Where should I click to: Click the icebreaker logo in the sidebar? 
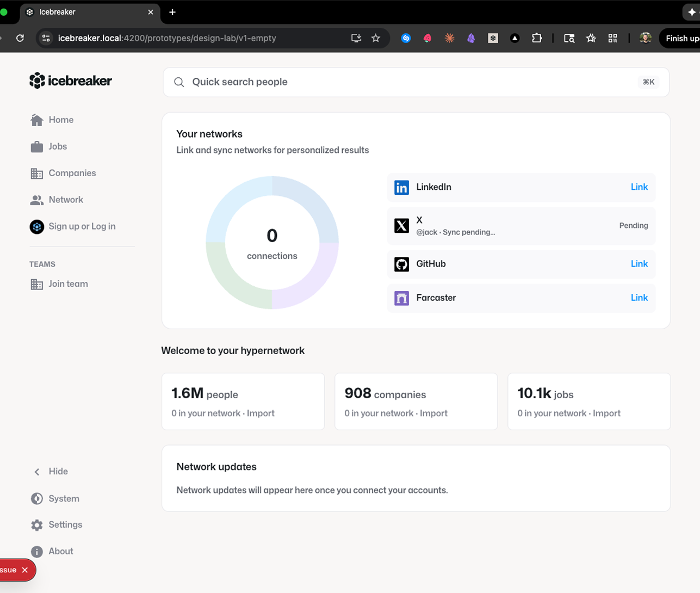(x=70, y=81)
